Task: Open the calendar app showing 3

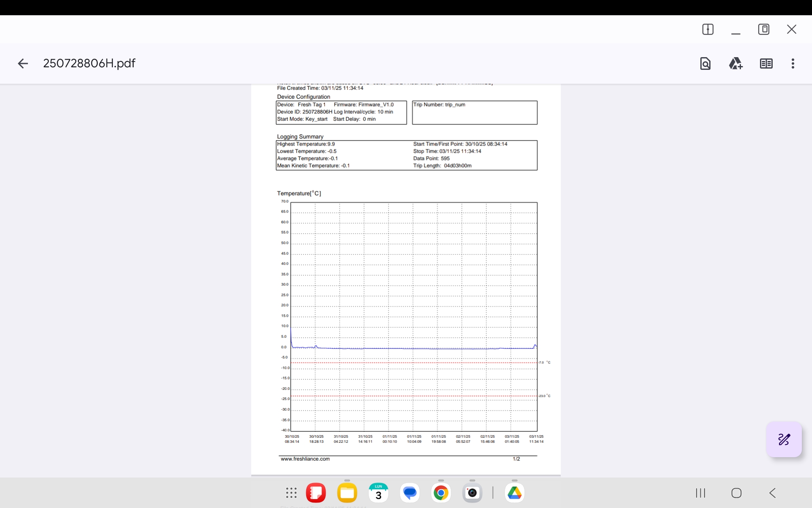Action: pyautogui.click(x=378, y=493)
